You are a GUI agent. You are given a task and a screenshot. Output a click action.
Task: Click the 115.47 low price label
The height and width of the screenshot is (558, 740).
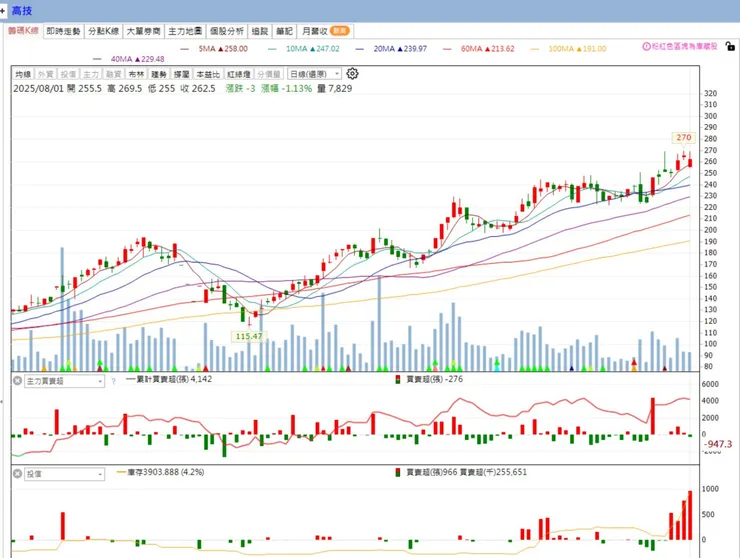[249, 336]
